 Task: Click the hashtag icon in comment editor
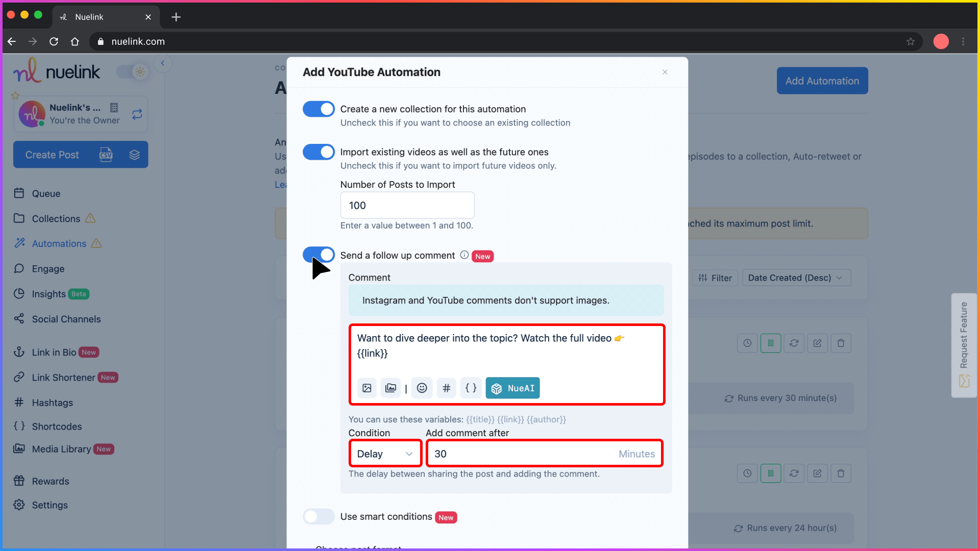coord(446,388)
